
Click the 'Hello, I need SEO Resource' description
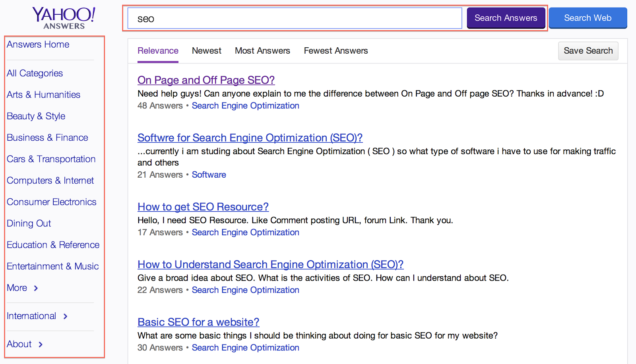tap(295, 221)
